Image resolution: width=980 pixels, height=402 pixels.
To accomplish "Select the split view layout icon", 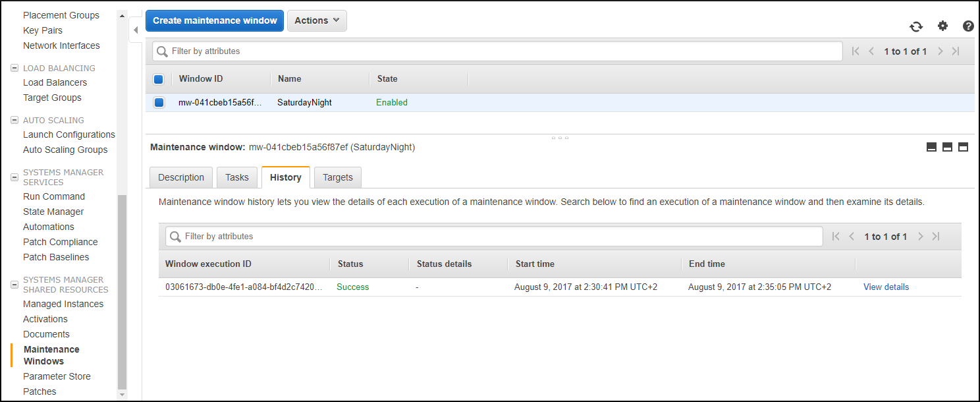I will coord(947,147).
